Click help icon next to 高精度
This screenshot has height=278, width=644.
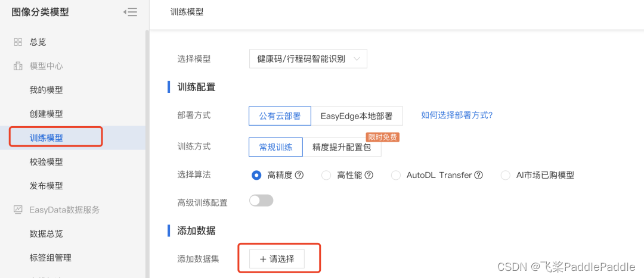pyautogui.click(x=299, y=175)
